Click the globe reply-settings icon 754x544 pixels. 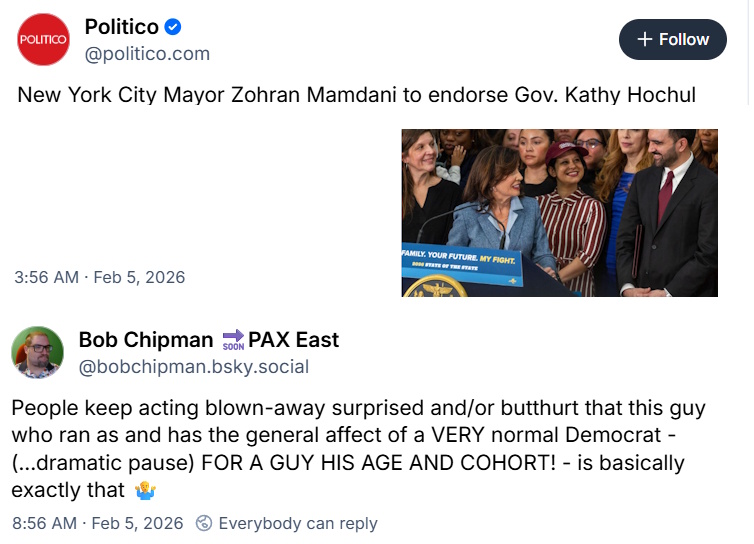pyautogui.click(x=204, y=523)
